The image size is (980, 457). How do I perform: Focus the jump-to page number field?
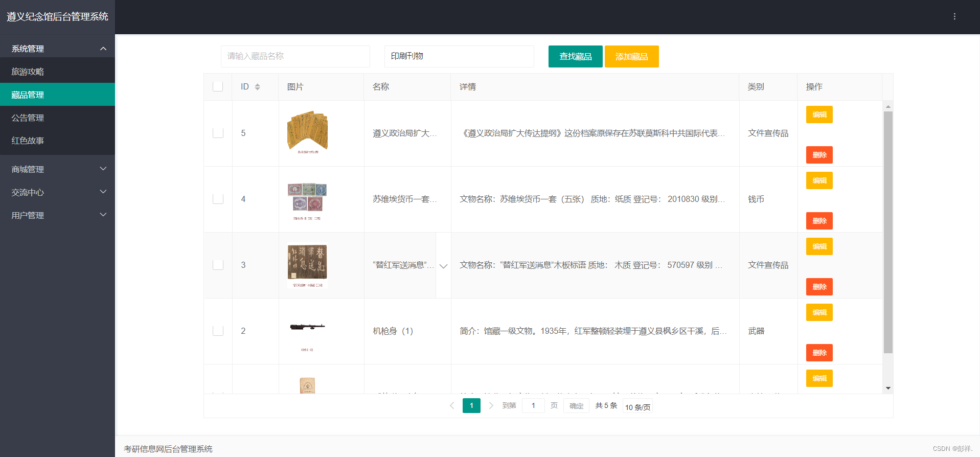pyautogui.click(x=533, y=405)
